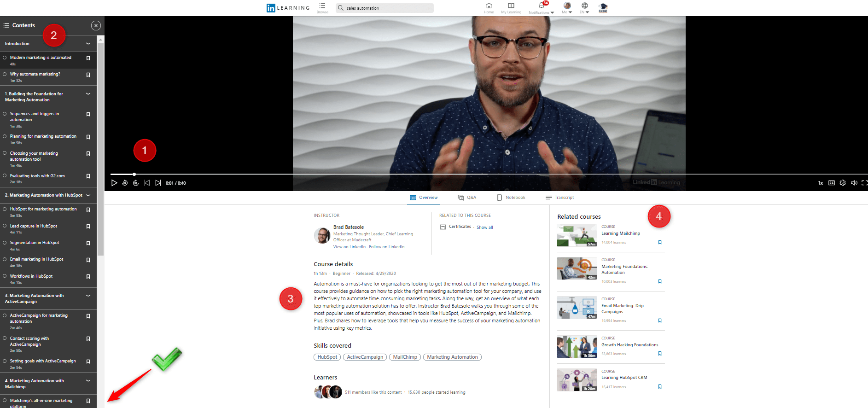The width and height of the screenshot is (868, 408).
Task: Play the video
Action: [x=114, y=183]
